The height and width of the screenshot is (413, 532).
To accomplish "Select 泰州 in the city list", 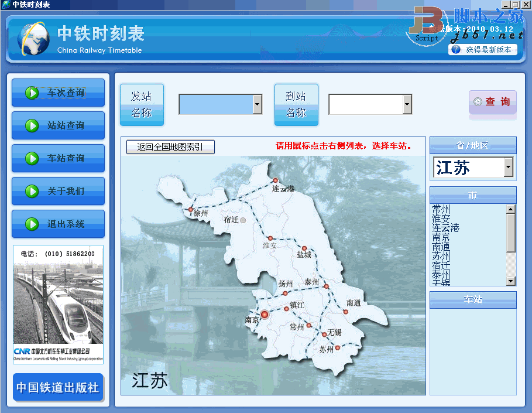I will point(441,275).
